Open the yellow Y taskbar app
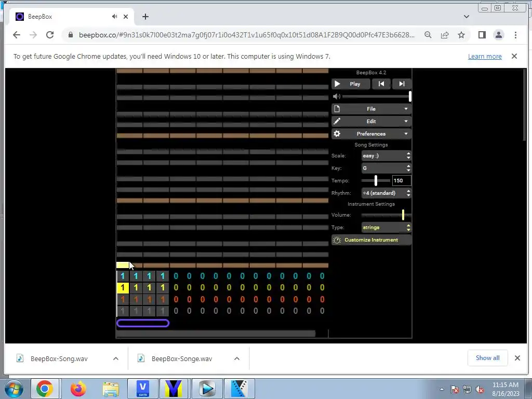The width and height of the screenshot is (532, 399). [x=174, y=389]
